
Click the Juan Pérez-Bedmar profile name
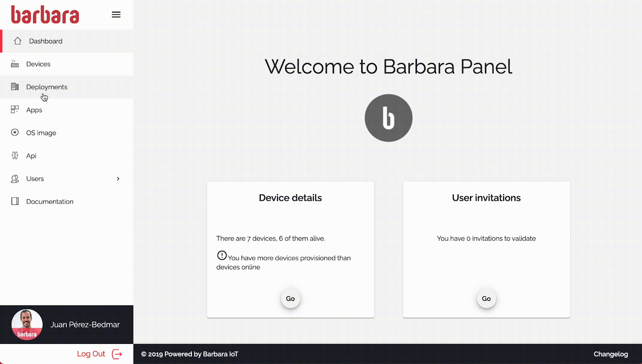pyautogui.click(x=85, y=325)
